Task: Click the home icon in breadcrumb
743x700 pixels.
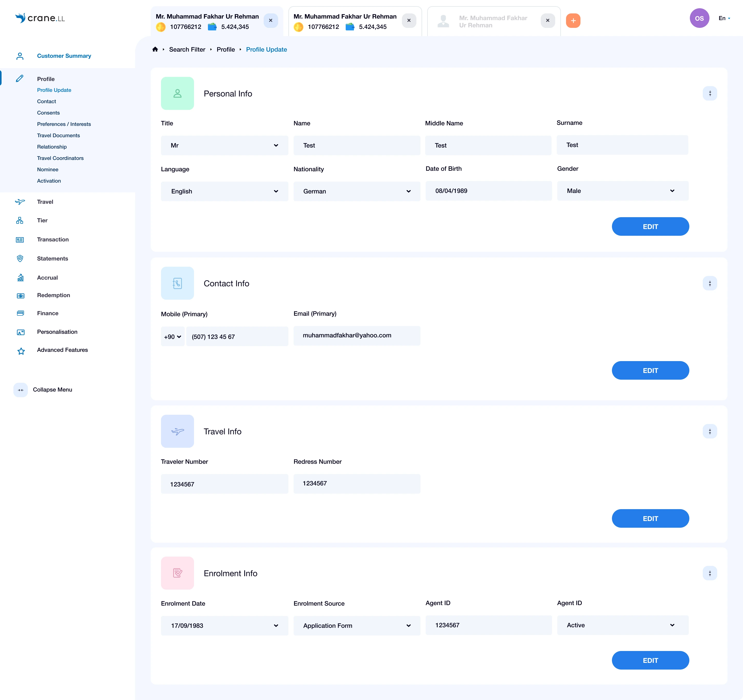Action: coord(155,49)
